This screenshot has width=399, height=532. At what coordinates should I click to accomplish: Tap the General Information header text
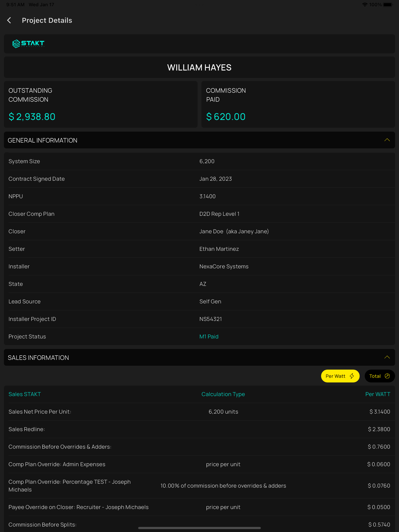(x=42, y=140)
